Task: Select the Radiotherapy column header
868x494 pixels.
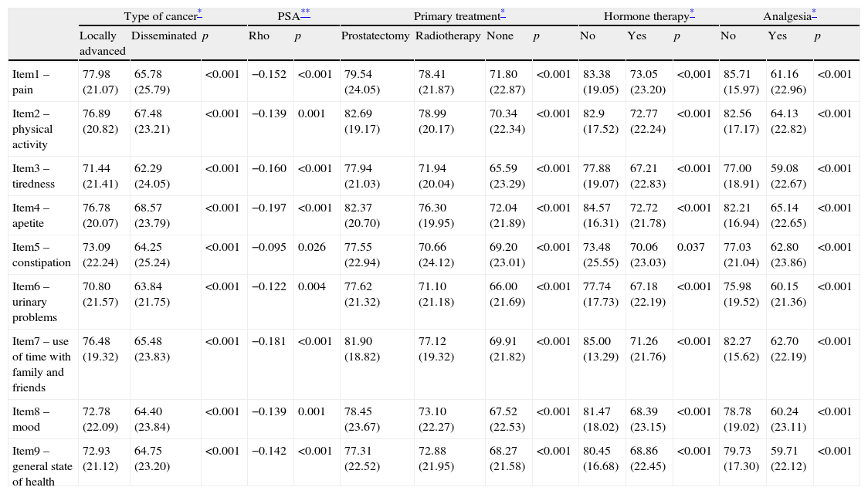Action: click(x=447, y=36)
